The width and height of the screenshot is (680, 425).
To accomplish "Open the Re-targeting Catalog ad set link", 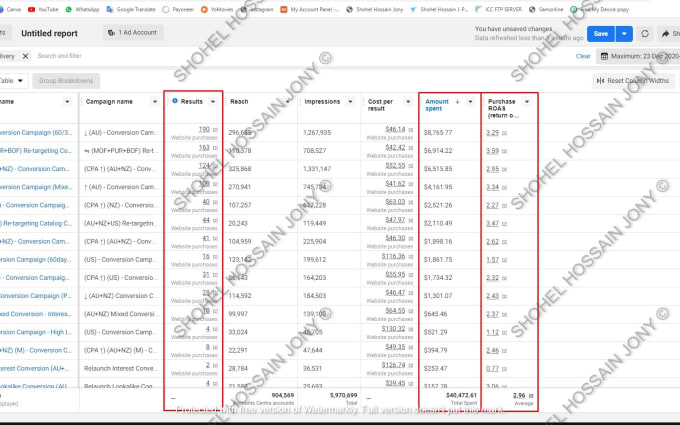I will point(36,223).
